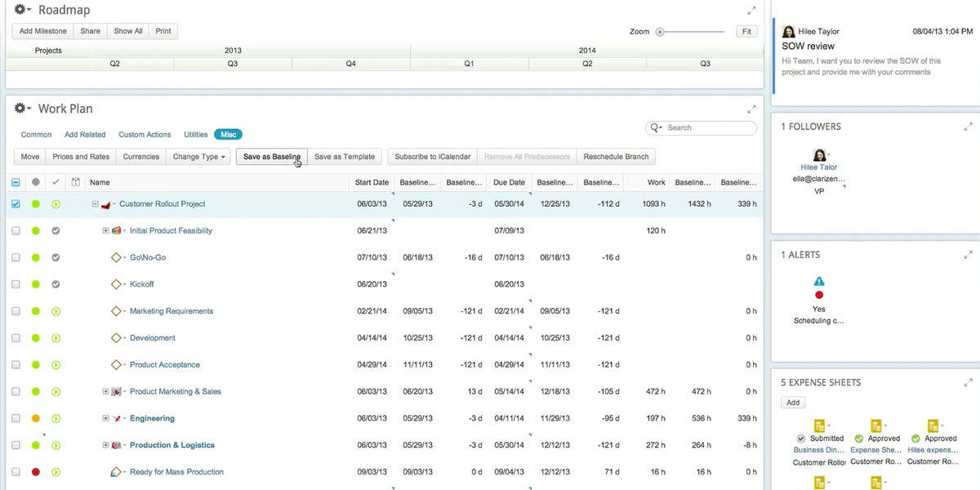Switch to the Utilities tab

pyautogui.click(x=195, y=135)
